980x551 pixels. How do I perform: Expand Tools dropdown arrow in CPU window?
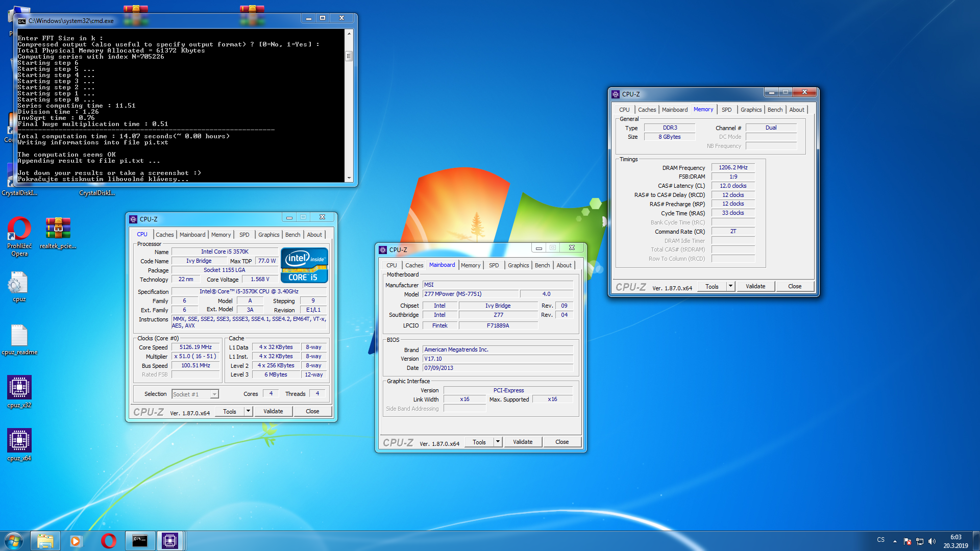(248, 411)
